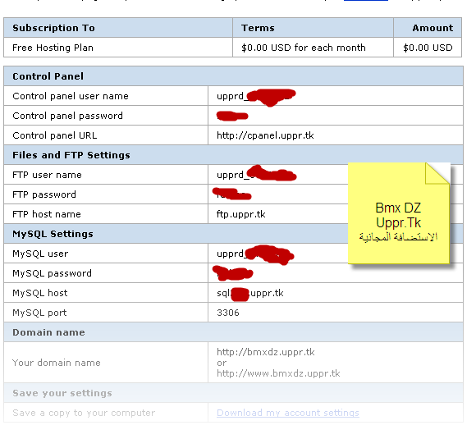Click the partial blue link at the top

coord(366,1)
